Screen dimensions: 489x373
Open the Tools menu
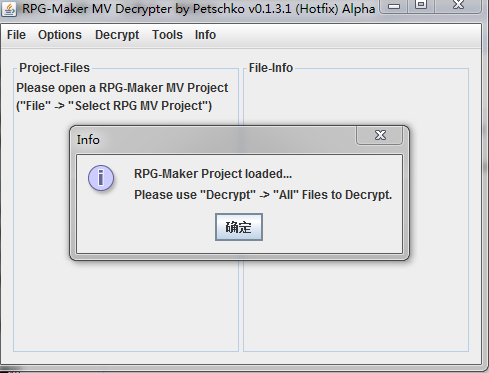[x=167, y=35]
